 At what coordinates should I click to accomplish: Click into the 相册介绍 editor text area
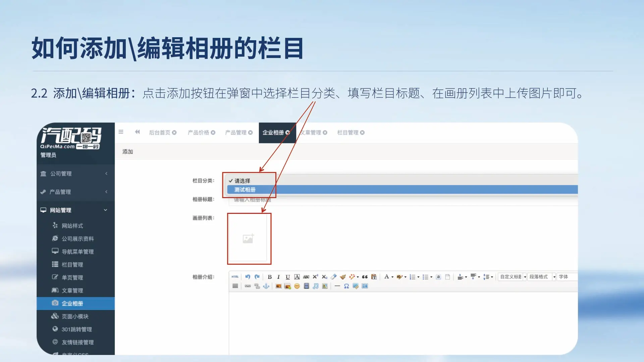click(x=403, y=323)
